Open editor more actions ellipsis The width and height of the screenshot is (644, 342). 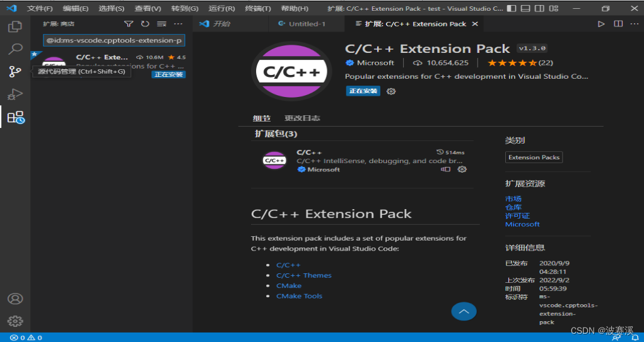click(635, 24)
